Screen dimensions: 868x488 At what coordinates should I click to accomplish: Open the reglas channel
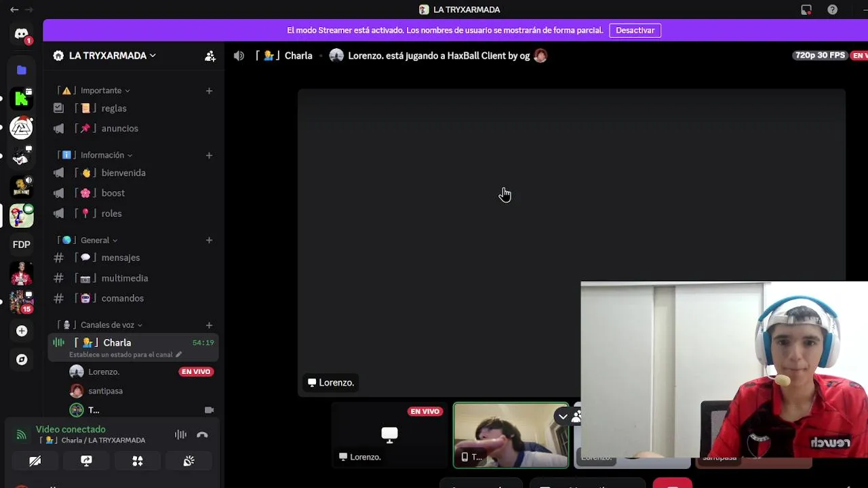(x=133, y=108)
